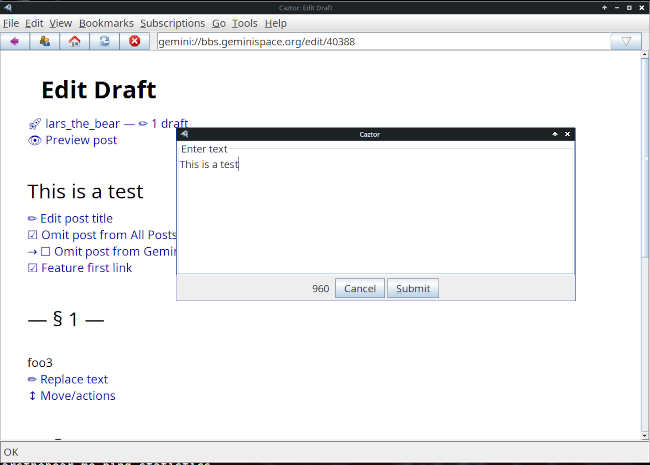Click scrollbar down arrow of main page
This screenshot has height=465, width=650.
tap(645, 436)
